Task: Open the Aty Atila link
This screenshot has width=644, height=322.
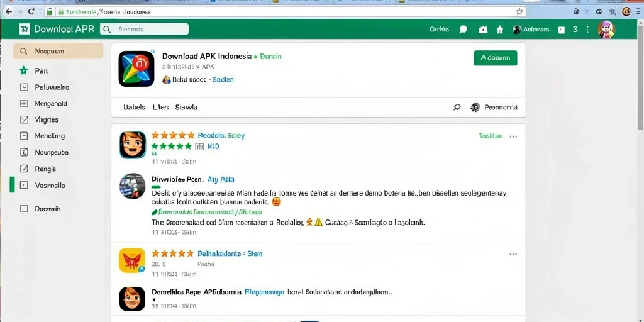Action: tap(221, 179)
